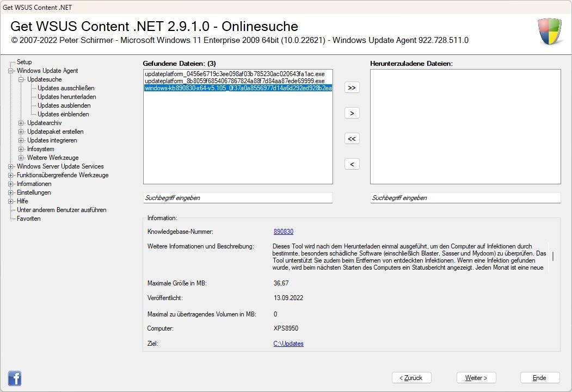Click the Windows Update shield logo
Image resolution: width=572 pixels, height=392 pixels.
550,32
